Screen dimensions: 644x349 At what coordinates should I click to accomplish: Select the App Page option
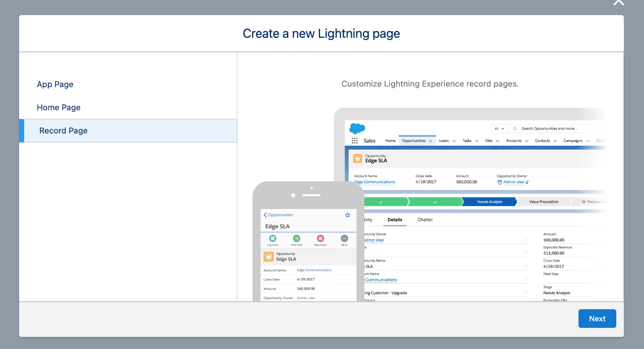[55, 84]
